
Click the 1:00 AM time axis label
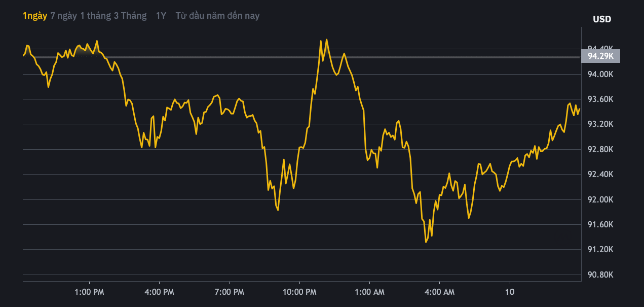(x=369, y=292)
